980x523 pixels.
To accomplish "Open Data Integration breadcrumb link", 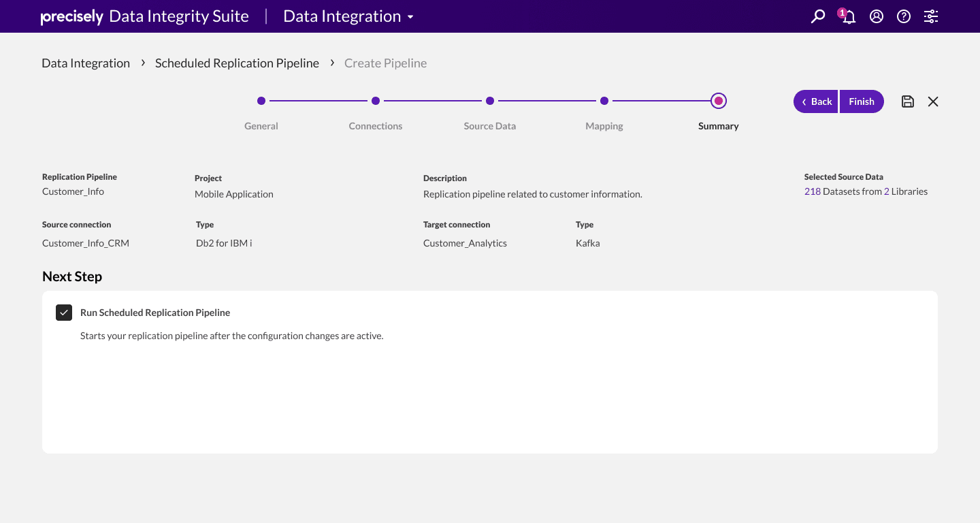I will (x=86, y=63).
